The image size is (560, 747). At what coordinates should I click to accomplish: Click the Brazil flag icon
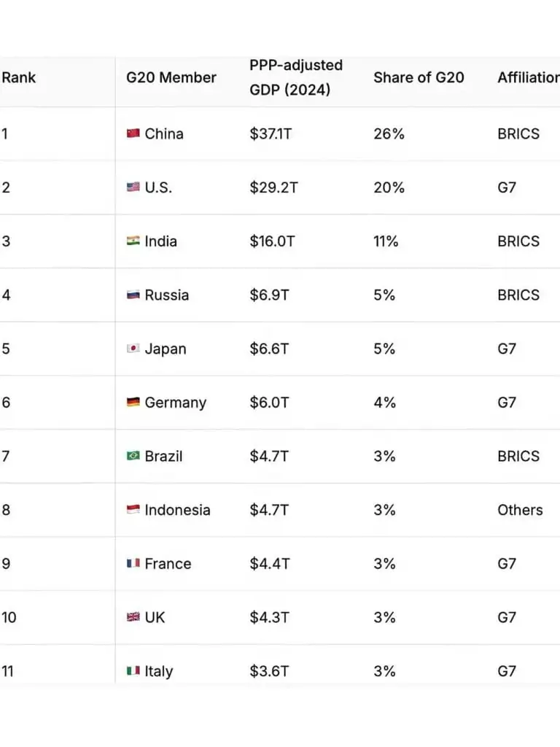(133, 456)
